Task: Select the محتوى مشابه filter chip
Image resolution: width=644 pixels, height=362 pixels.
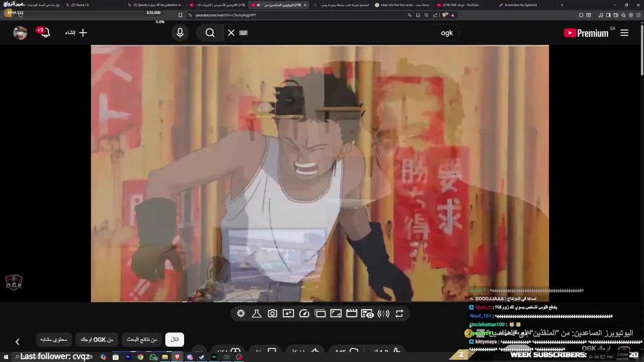Action: pos(54,339)
